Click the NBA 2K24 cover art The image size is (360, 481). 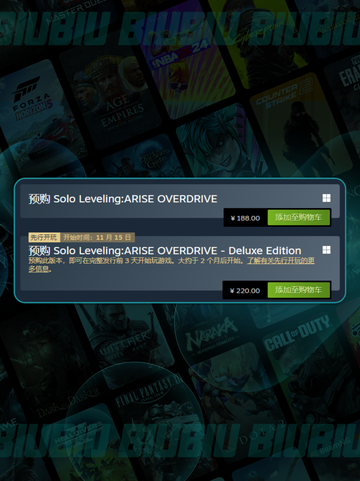click(x=187, y=67)
